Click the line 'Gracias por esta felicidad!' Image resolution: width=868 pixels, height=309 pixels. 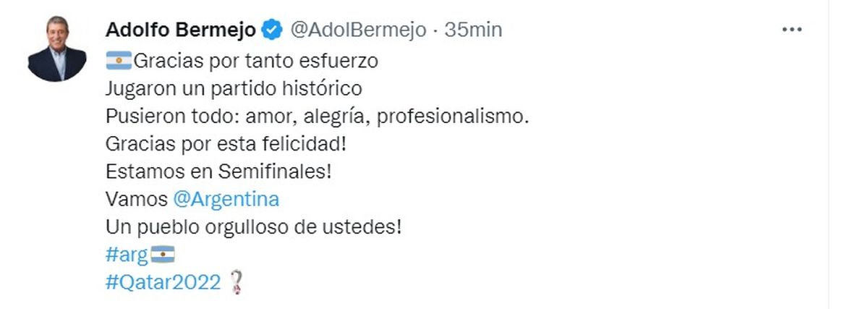coord(226,143)
